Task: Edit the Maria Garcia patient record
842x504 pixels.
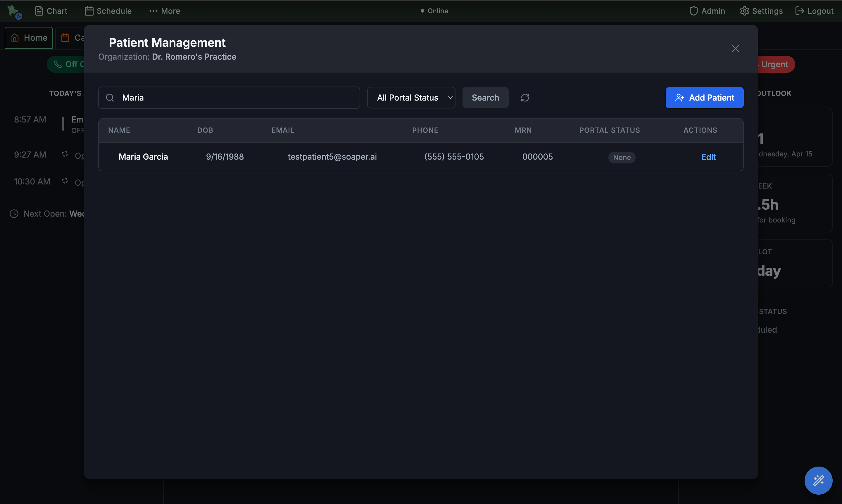Action: pyautogui.click(x=708, y=157)
